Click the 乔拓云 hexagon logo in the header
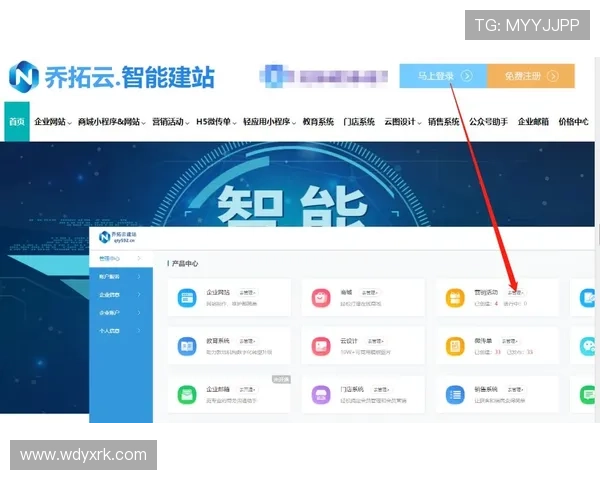The image size is (600, 480). tap(24, 77)
